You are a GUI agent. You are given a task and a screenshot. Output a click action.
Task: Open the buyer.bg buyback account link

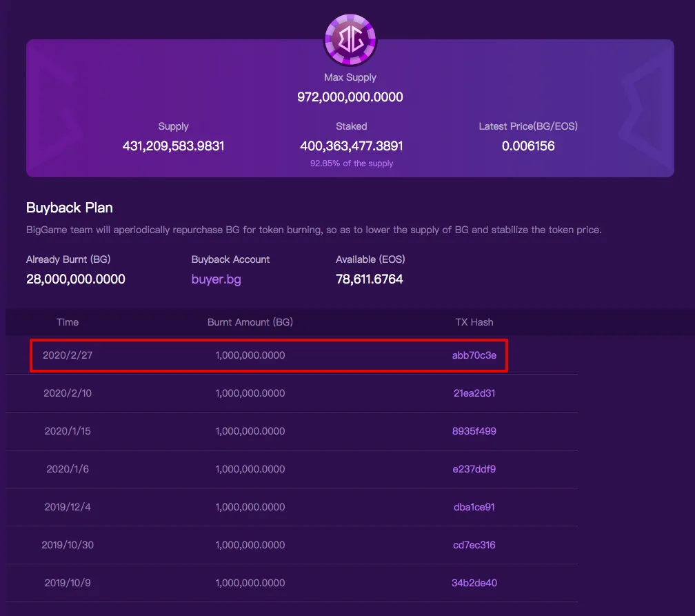[216, 279]
